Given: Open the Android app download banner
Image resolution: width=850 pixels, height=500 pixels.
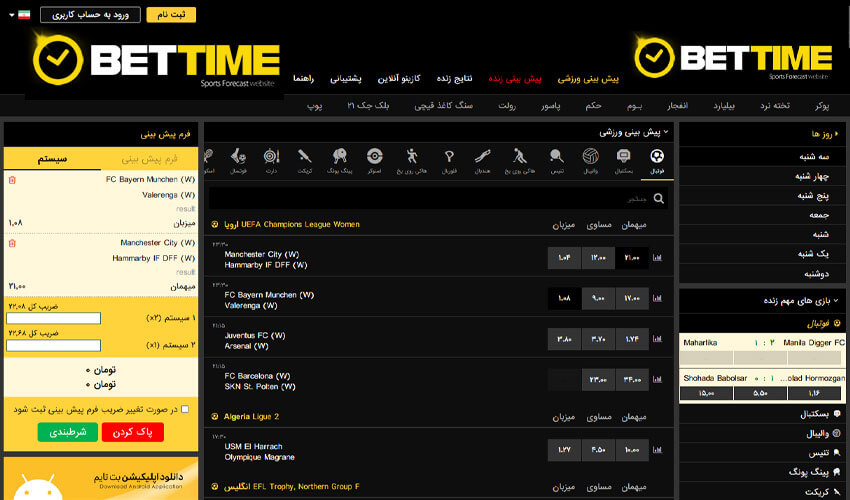Looking at the screenshot, I should (x=101, y=478).
